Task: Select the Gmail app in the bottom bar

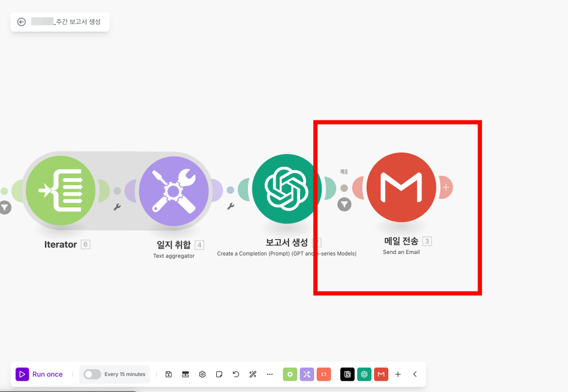Action: (381, 374)
